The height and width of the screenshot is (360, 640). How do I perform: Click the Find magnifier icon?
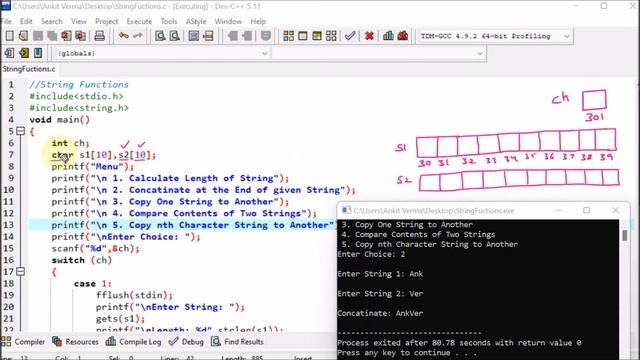tap(160, 36)
